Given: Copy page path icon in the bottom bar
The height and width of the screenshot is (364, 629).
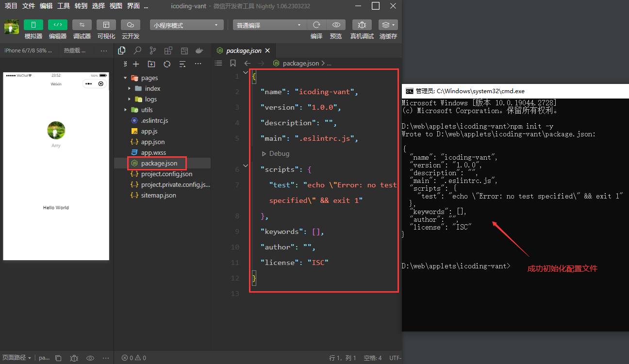Looking at the screenshot, I should click(58, 358).
